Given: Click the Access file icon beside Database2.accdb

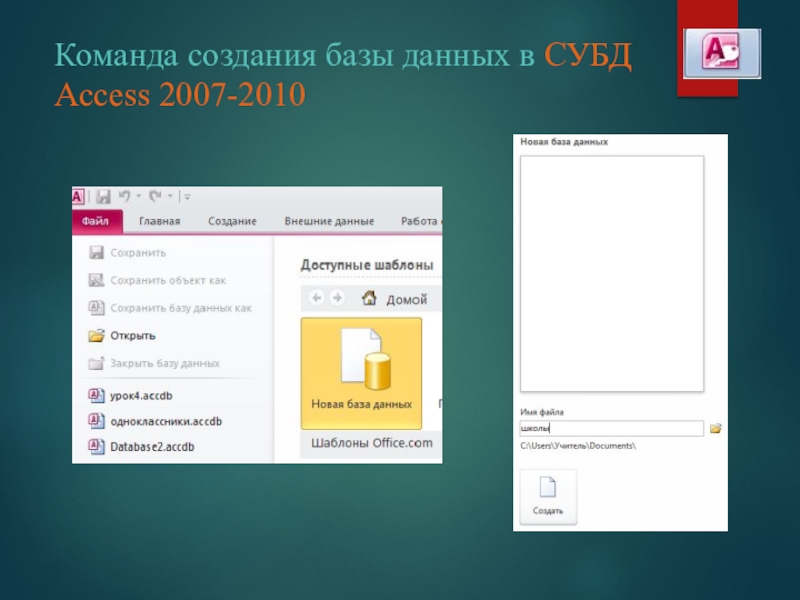Looking at the screenshot, I should point(96,446).
